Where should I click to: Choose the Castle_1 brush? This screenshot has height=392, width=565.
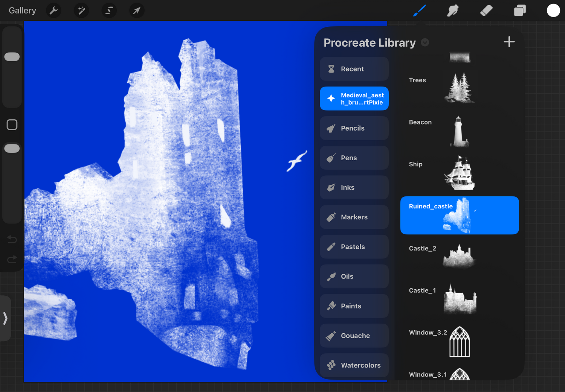point(460,299)
